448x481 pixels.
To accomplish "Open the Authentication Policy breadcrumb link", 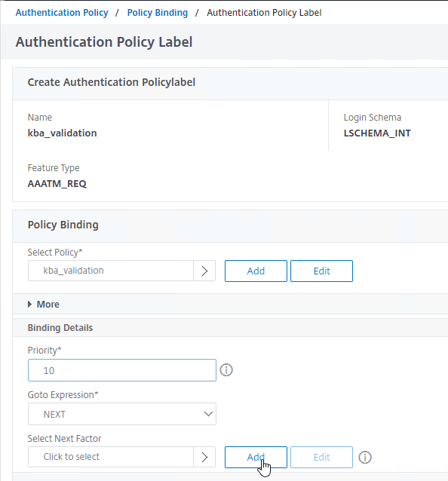I will pyautogui.click(x=62, y=13).
